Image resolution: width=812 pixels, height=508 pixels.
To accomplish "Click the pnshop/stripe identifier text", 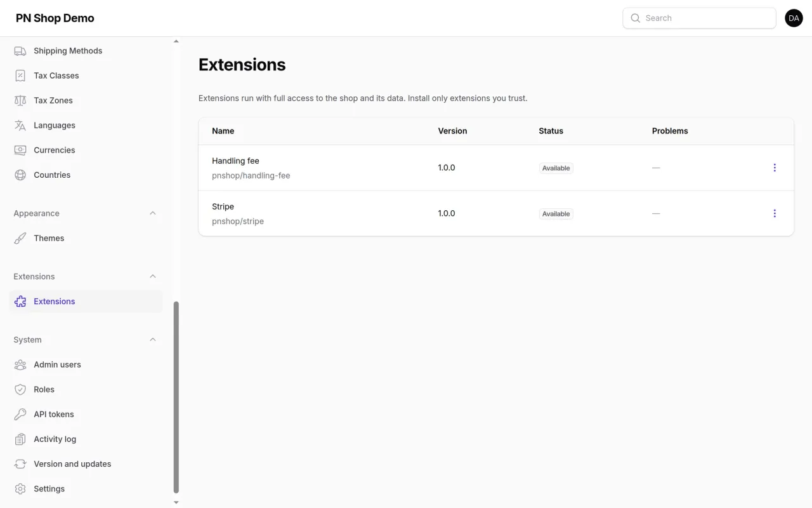I will 238,222.
